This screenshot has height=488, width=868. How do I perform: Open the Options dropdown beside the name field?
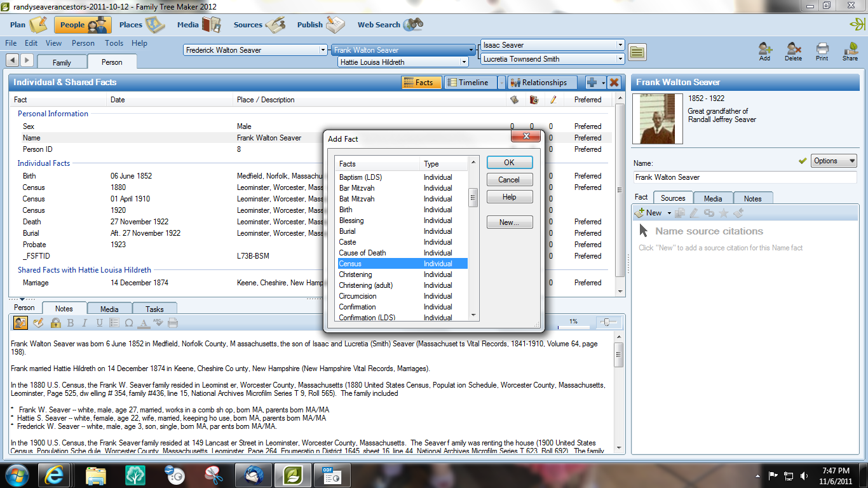tap(834, 161)
